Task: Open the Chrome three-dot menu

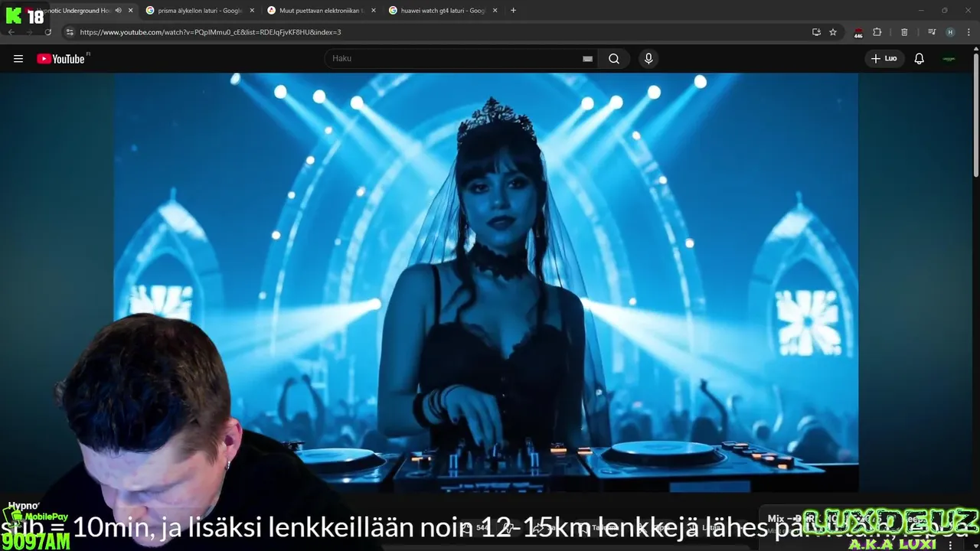Action: pyautogui.click(x=969, y=32)
